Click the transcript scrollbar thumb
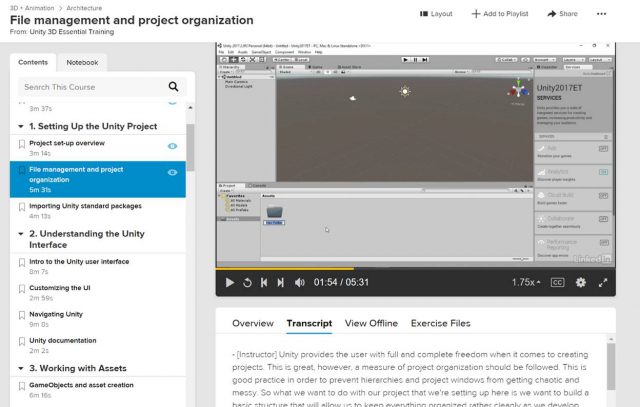 point(611,367)
